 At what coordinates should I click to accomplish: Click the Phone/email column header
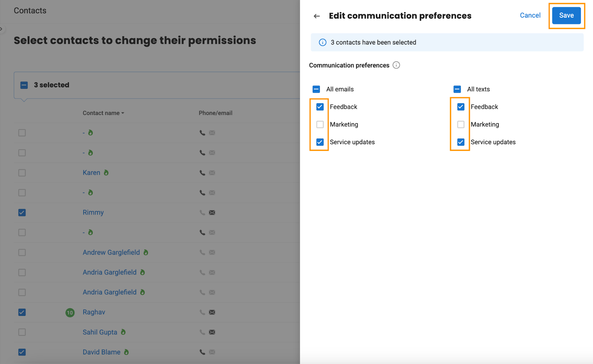coord(215,113)
